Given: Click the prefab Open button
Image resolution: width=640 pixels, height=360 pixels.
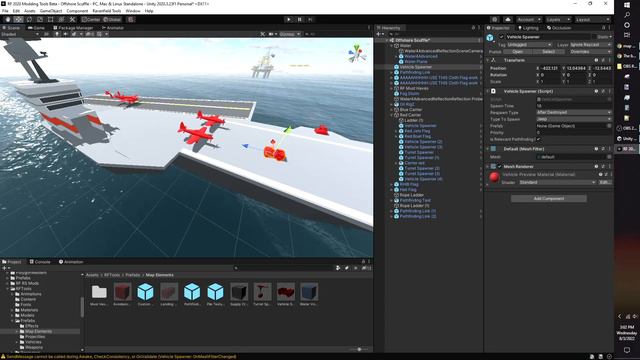Looking at the screenshot, I should 518,52.
